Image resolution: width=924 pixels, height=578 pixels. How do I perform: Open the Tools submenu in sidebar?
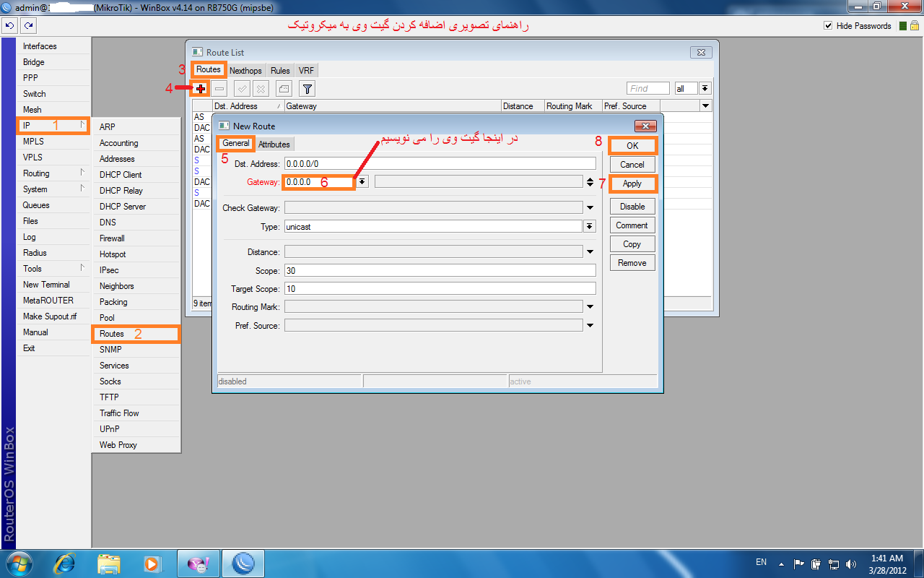click(53, 269)
